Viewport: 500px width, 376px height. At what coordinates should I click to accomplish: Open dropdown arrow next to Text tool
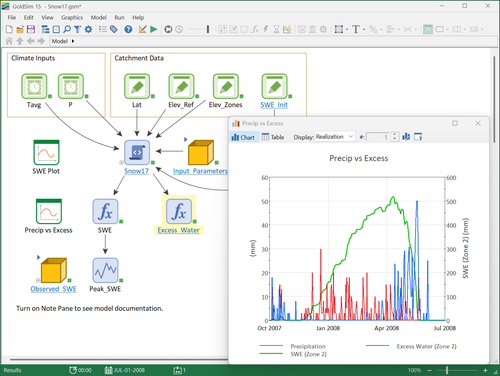point(364,29)
